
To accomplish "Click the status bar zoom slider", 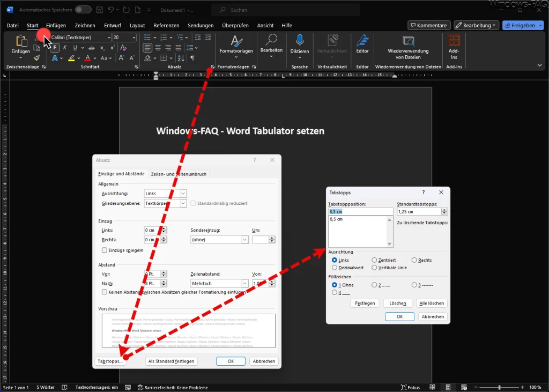I will tap(499, 388).
